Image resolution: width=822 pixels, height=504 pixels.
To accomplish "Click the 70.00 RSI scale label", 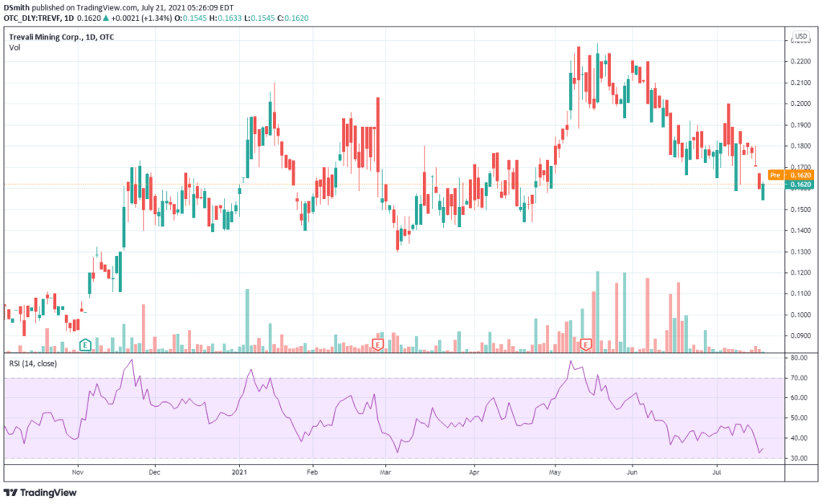I will [x=799, y=378].
